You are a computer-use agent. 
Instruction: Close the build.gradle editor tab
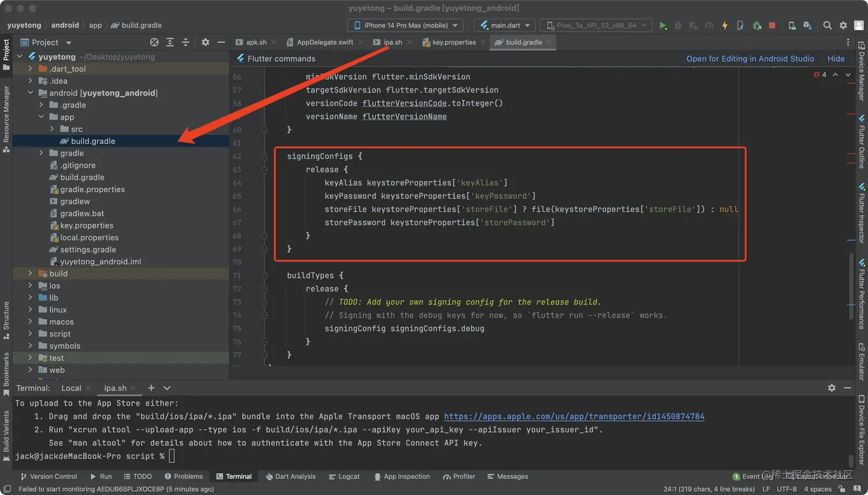[549, 42]
